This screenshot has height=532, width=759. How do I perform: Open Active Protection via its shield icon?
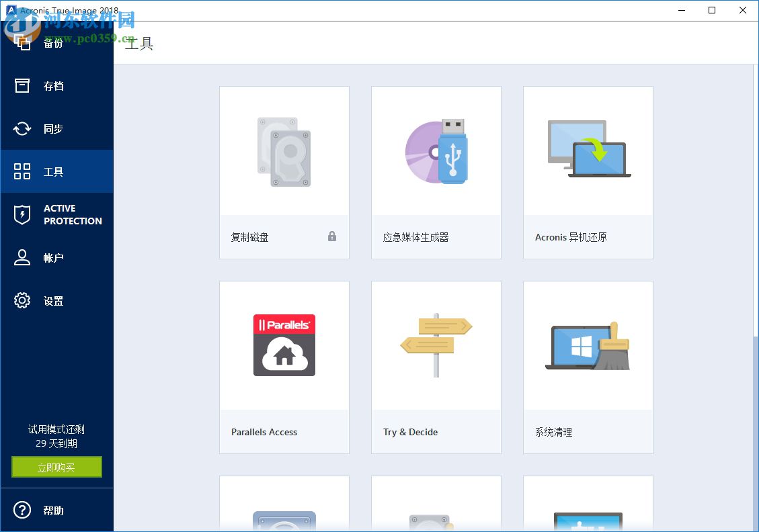[x=21, y=214]
